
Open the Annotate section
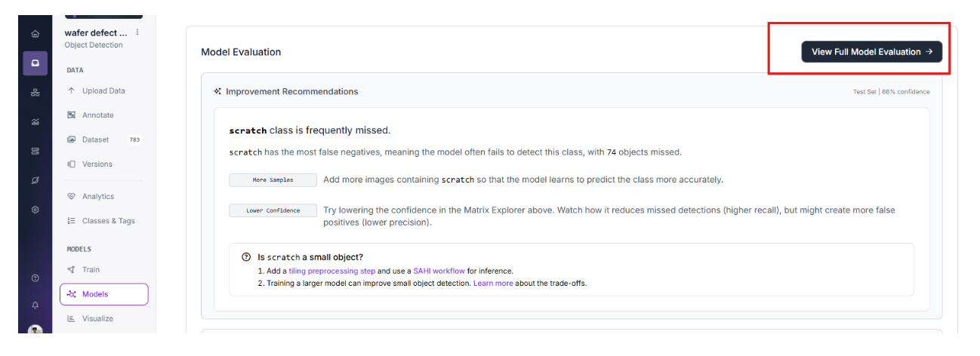click(x=97, y=115)
